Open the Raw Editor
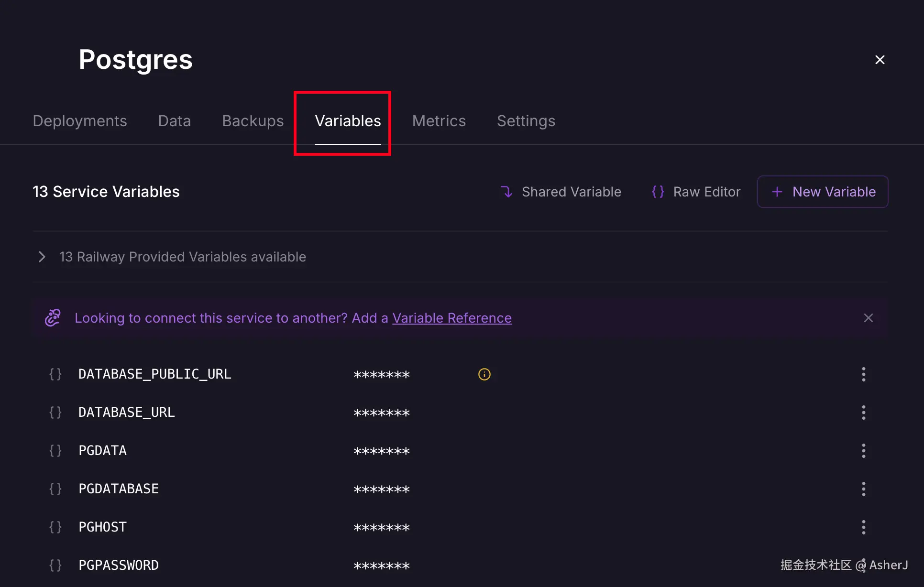Image resolution: width=924 pixels, height=587 pixels. click(696, 192)
